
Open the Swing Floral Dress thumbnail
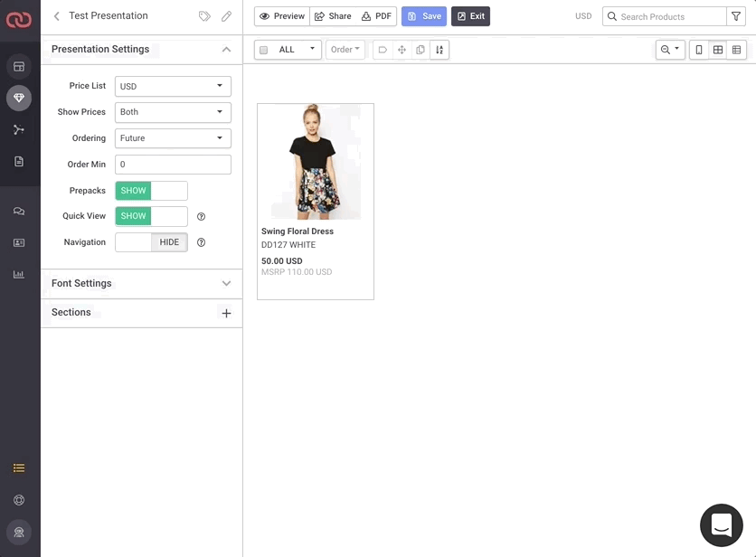click(x=316, y=162)
